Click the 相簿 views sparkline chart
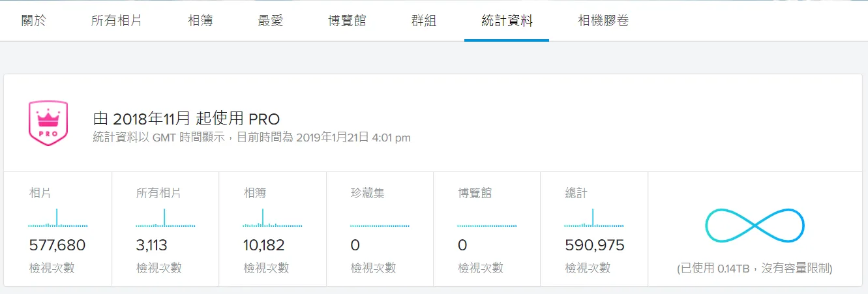 tap(273, 218)
